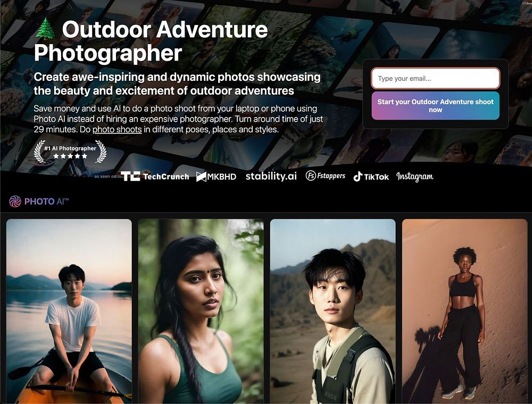Click the PHOTO AI brand text
Image resolution: width=532 pixels, height=404 pixels.
pos(46,201)
